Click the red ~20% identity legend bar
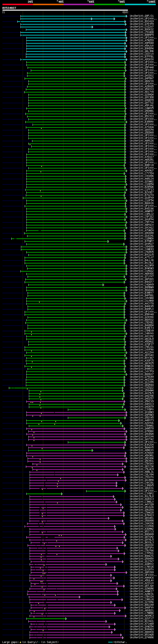This screenshot has width=158, height=644. pos(18,4)
